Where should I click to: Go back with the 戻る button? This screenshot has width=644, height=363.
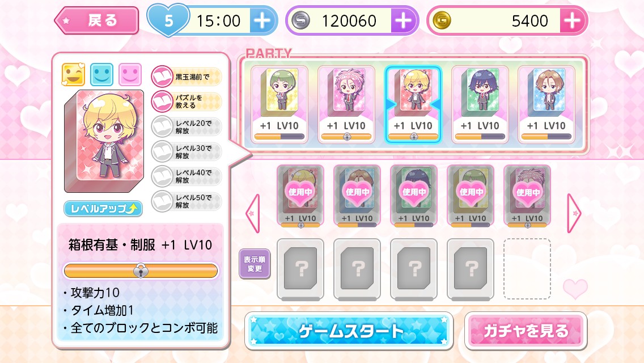click(x=97, y=20)
